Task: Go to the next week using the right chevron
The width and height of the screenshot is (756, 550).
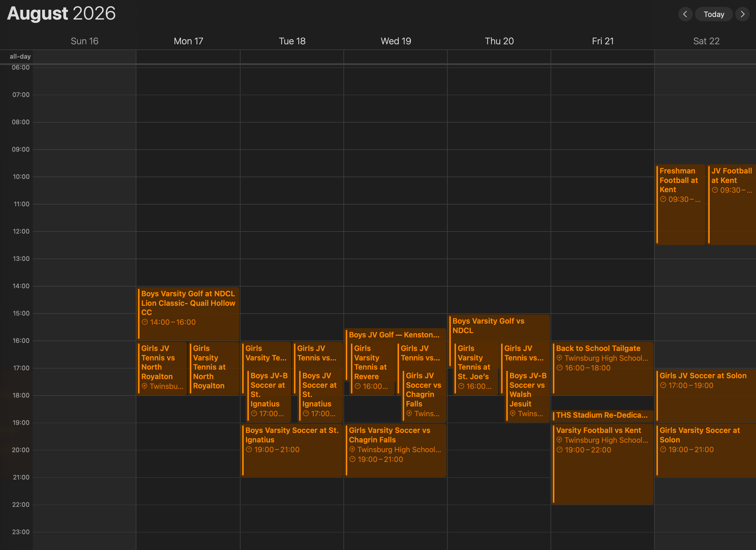Action: tap(742, 14)
